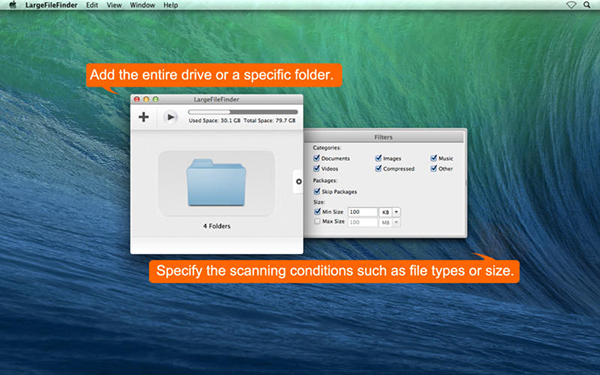Open the Min Size unit dropdown (KB)
Viewport: 600px width, 375px height.
pyautogui.click(x=390, y=212)
